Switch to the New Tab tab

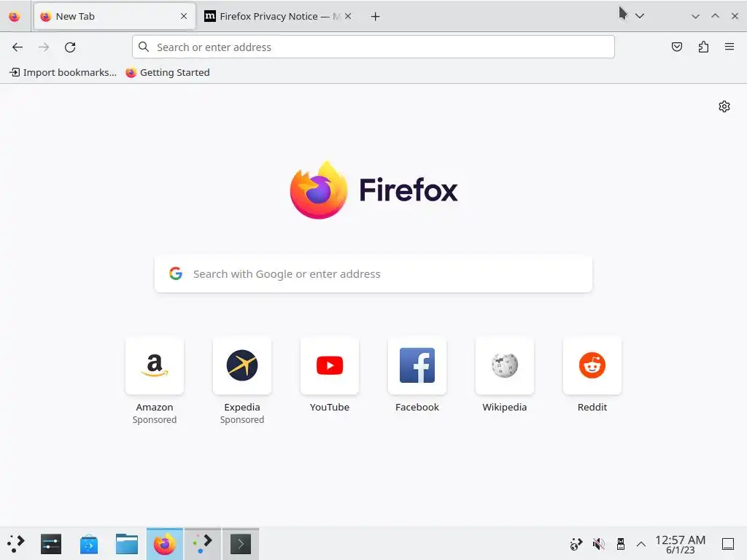coord(115,16)
